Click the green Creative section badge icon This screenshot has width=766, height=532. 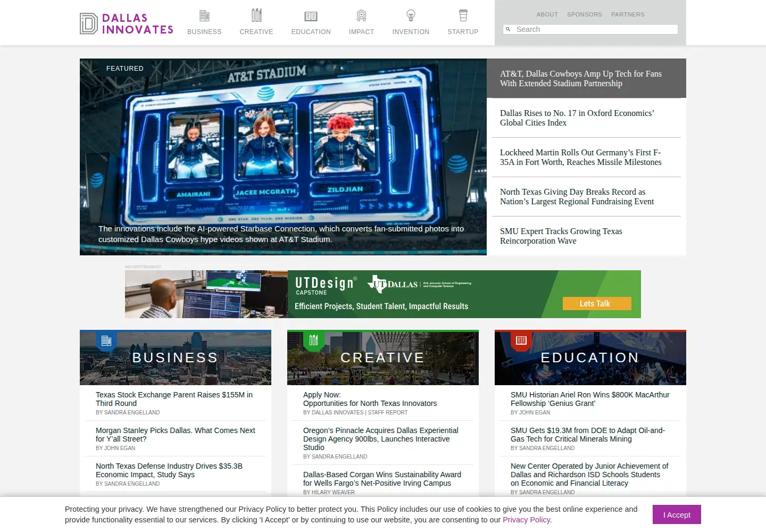(x=314, y=340)
